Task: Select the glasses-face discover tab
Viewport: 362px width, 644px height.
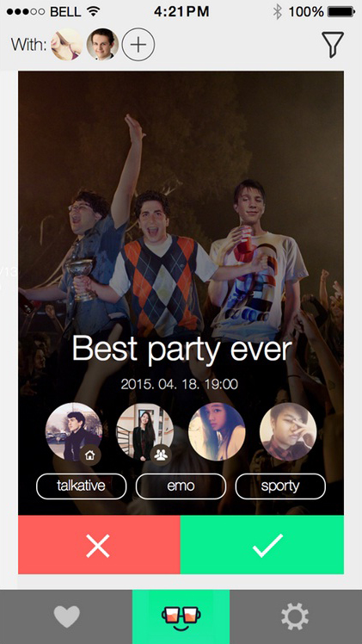Action: click(181, 617)
